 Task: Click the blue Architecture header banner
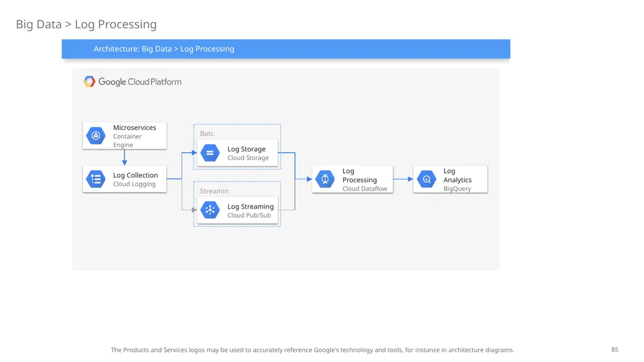pos(286,49)
